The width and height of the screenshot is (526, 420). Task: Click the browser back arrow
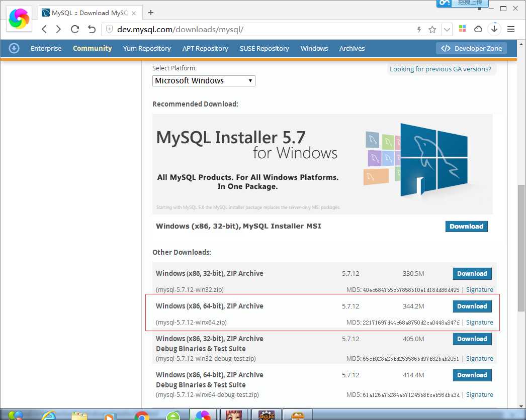click(44, 29)
